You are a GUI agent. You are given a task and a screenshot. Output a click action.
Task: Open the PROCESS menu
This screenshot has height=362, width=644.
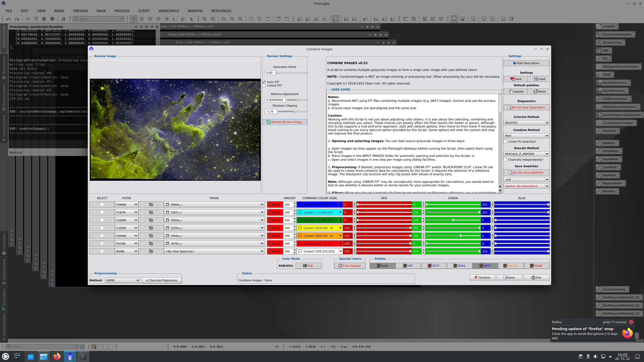tap(122, 11)
